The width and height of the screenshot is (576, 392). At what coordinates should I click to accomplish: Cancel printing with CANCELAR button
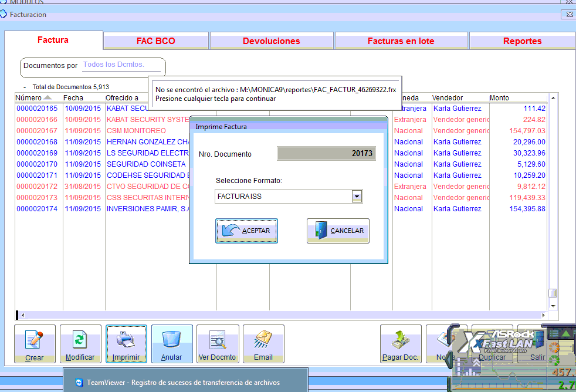click(x=338, y=231)
